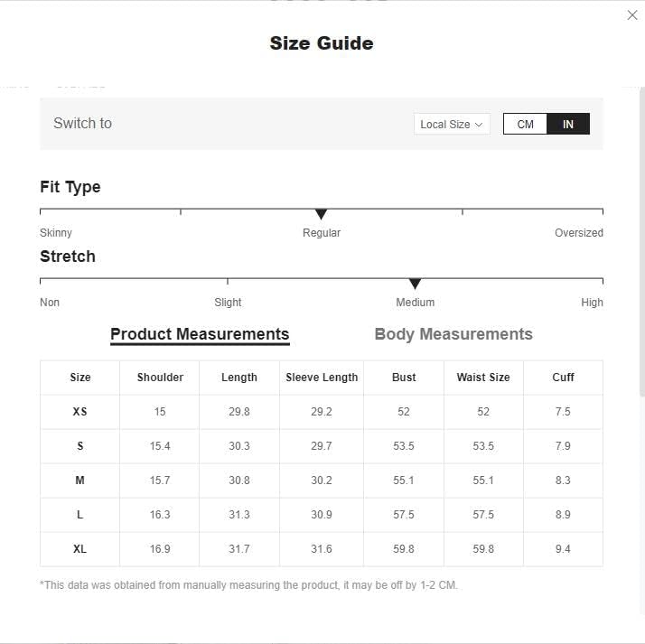Click the dialog's vertical scrollbar
The width and height of the screenshot is (645, 644).
coord(642,243)
